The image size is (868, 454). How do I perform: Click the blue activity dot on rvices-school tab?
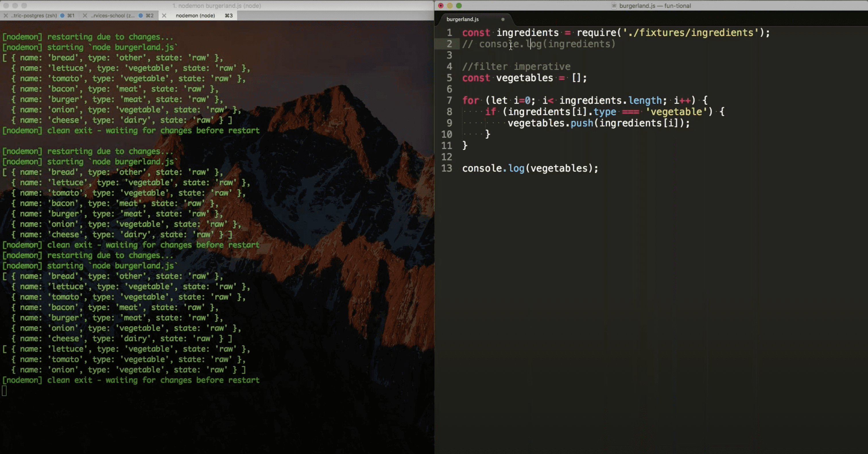point(141,15)
